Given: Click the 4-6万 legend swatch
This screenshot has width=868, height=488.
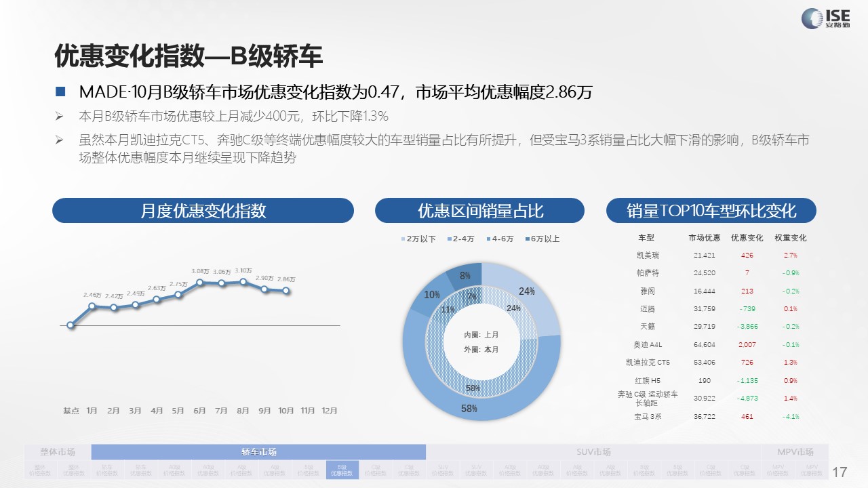Looking at the screenshot, I should coord(488,239).
